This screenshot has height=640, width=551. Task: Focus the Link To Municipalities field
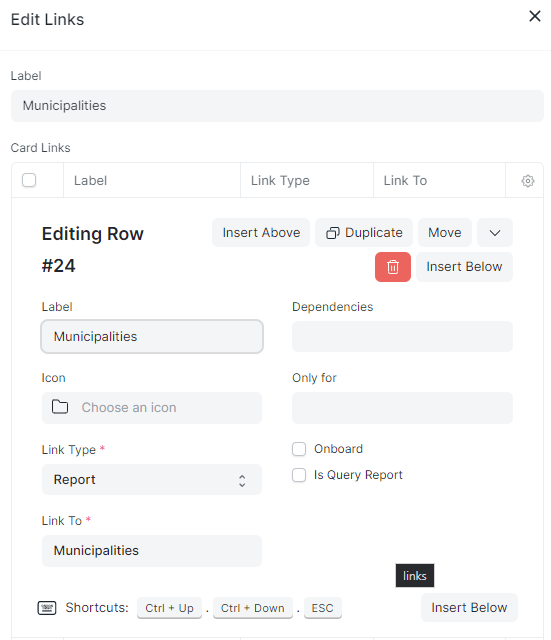(152, 551)
